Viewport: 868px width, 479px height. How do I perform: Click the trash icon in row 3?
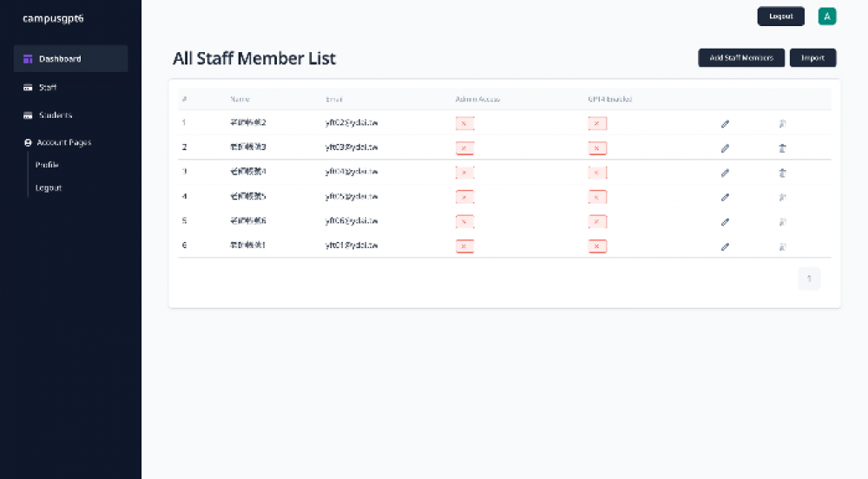(782, 173)
